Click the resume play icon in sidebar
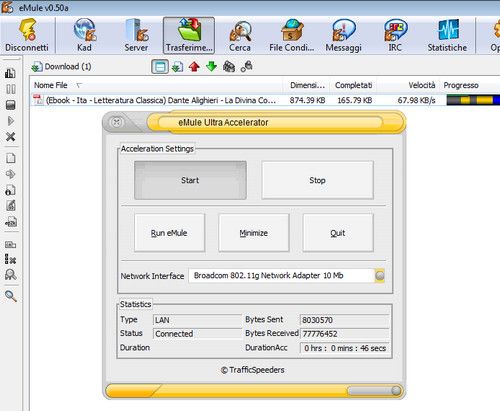This screenshot has width=500, height=411. (x=11, y=121)
